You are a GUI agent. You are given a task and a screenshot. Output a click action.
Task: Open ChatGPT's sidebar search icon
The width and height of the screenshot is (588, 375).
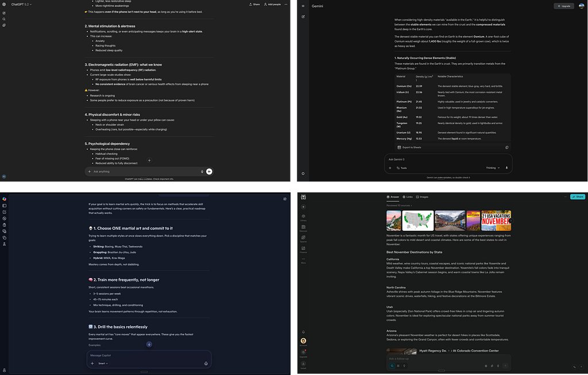[x=4, y=19]
